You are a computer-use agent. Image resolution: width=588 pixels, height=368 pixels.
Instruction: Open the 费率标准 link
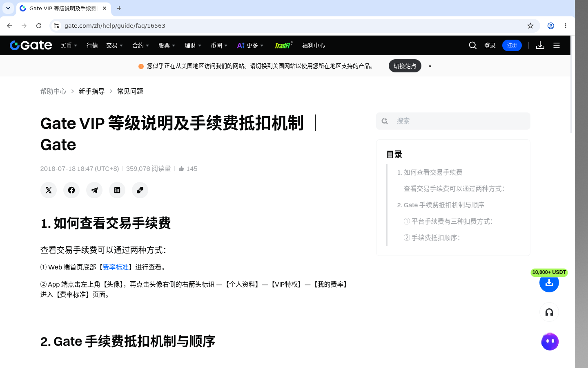click(116, 267)
